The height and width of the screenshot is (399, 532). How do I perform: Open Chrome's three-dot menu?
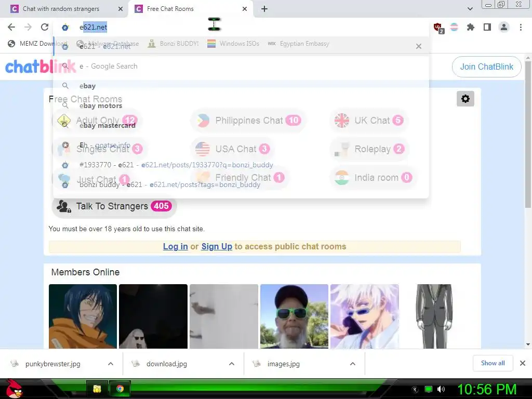tap(521, 27)
